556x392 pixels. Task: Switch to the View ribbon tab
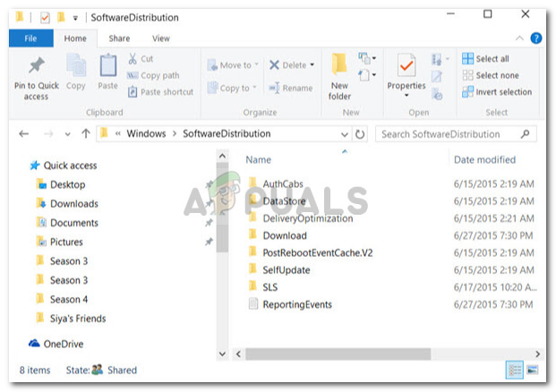pos(160,38)
